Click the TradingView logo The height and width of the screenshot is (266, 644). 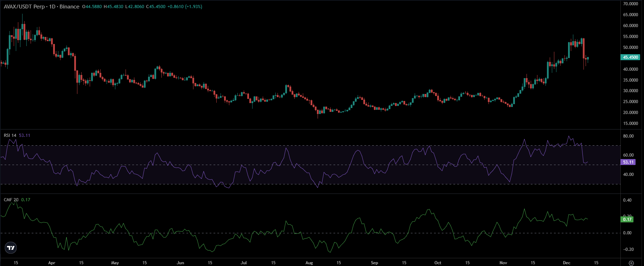pyautogui.click(x=11, y=248)
